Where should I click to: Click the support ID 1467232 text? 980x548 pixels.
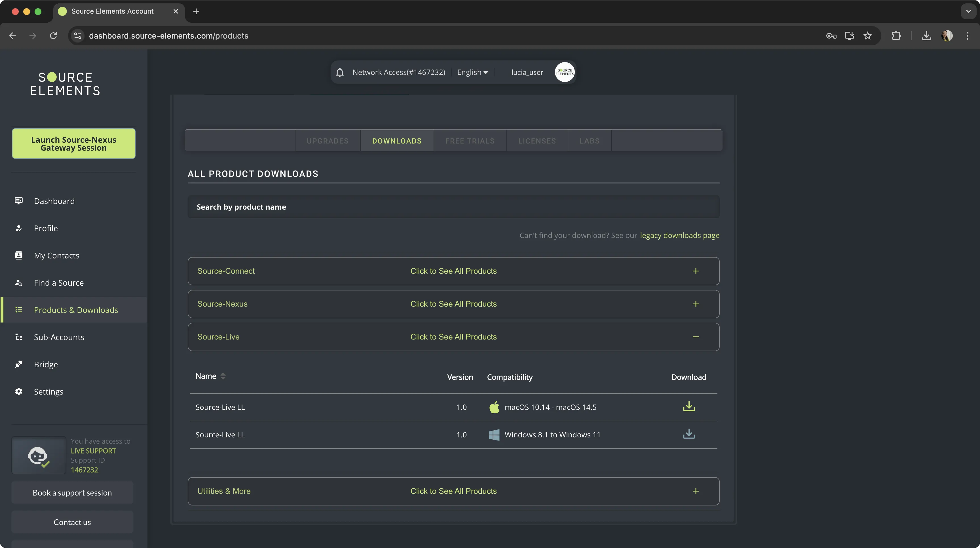[85, 470]
